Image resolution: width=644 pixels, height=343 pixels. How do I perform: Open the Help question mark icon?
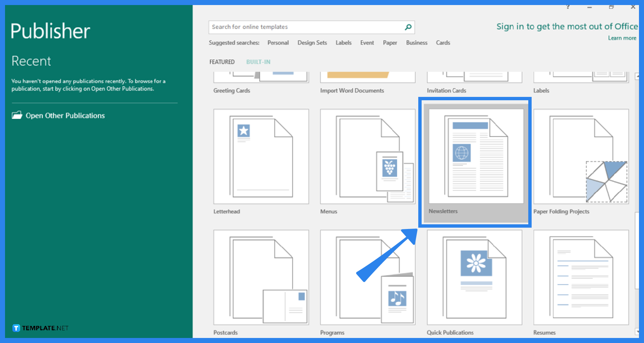pos(568,6)
